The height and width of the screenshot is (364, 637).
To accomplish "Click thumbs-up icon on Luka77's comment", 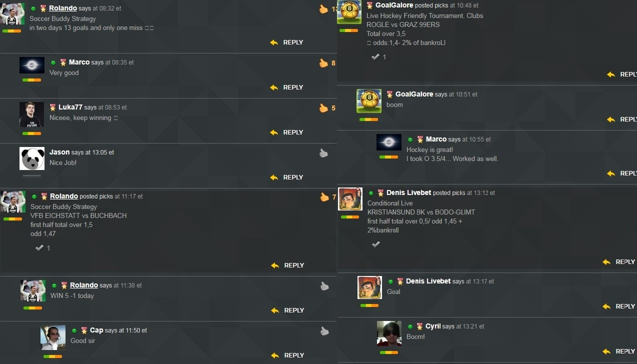I will click(323, 108).
